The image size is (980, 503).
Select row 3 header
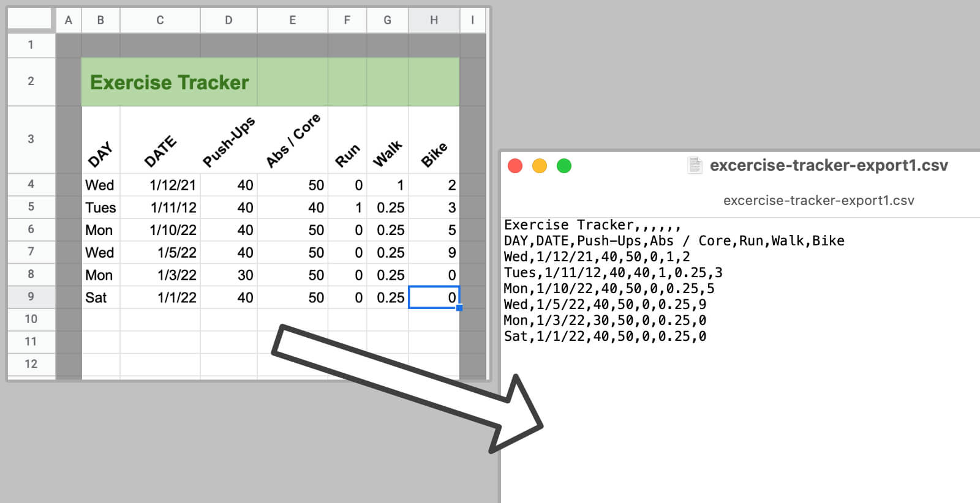tap(31, 139)
